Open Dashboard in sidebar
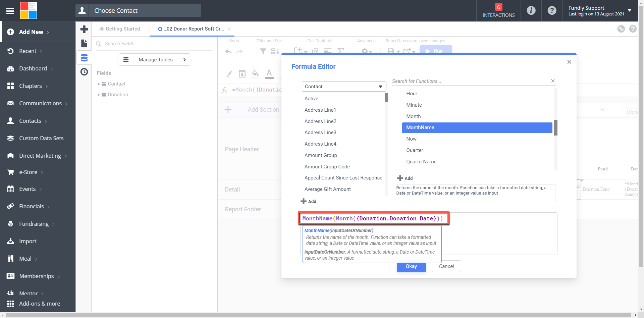Screen dimensions: 644x318 [33, 68]
